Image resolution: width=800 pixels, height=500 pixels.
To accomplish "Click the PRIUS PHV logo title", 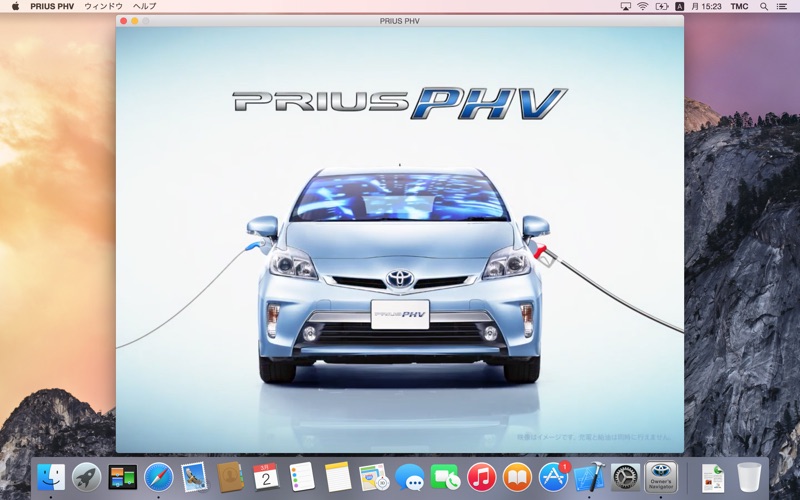I will coord(399,103).
